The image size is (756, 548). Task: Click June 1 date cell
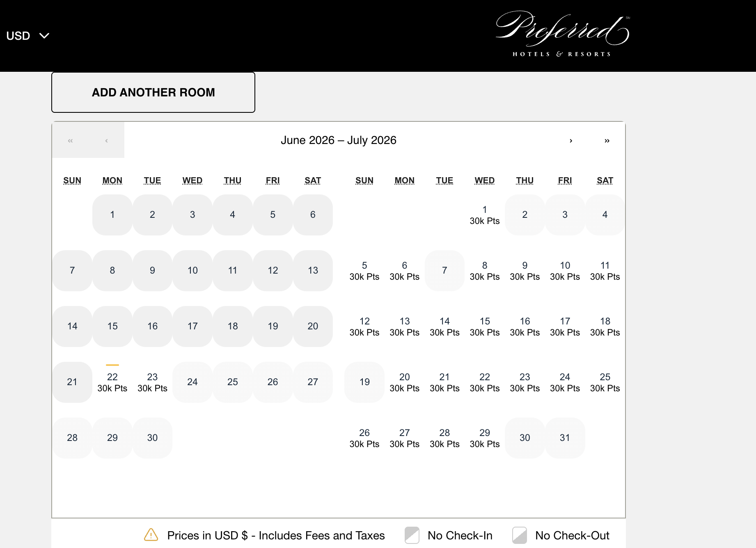[112, 215]
